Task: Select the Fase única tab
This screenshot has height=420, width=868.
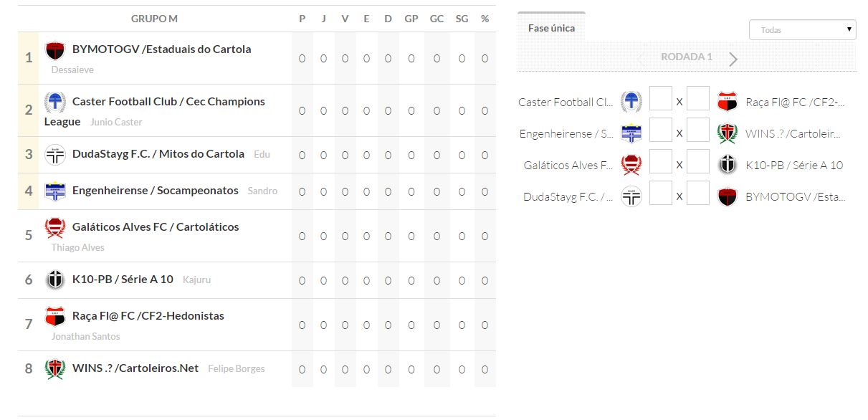Action: pyautogui.click(x=551, y=29)
